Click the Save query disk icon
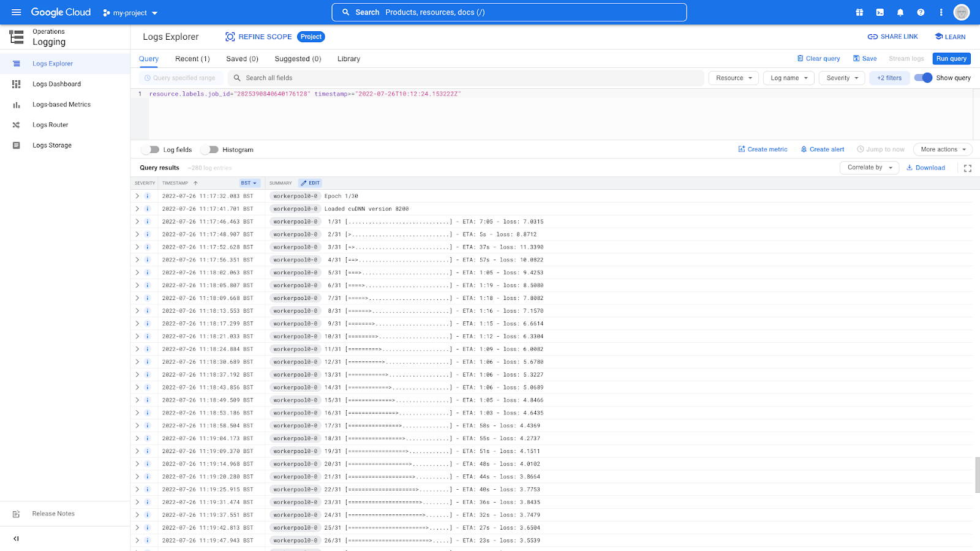The width and height of the screenshot is (980, 551). (x=856, y=59)
